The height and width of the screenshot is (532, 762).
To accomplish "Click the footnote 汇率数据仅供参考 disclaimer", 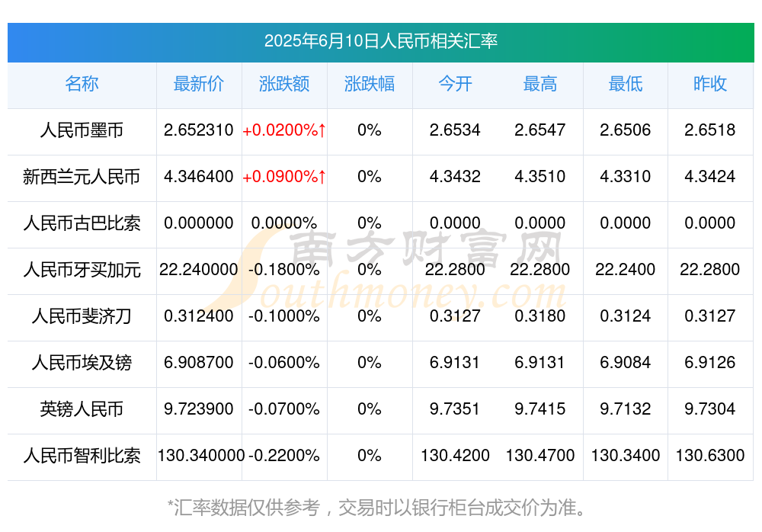I will (x=377, y=508).
